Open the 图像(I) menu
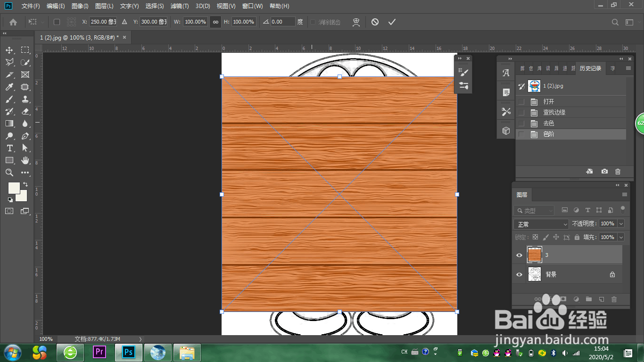644x362 pixels. tap(80, 6)
